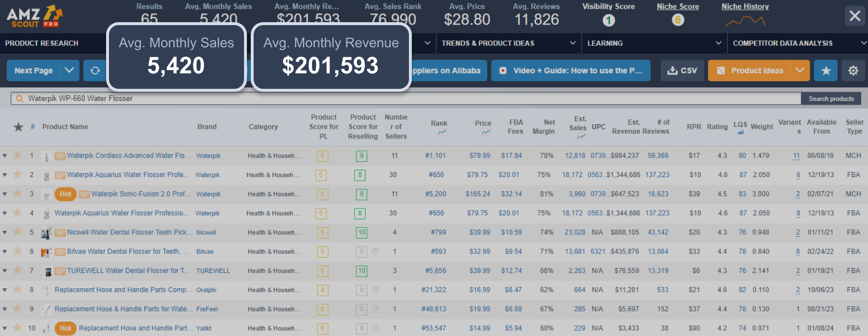Click the Est. Sales trend chart icon
868x336 pixels.
(x=582, y=137)
